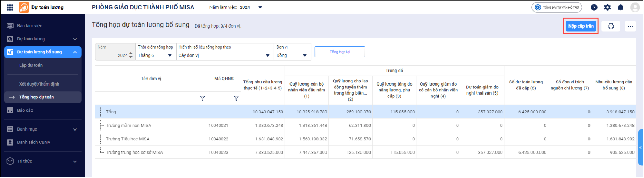
Task: Click the Dự toán lương sidebar icon
Action: click(x=10, y=39)
